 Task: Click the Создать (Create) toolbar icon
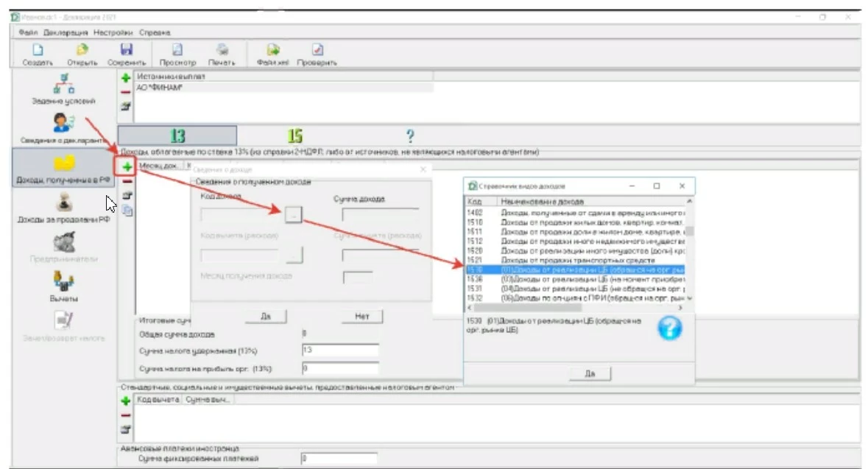point(37,51)
